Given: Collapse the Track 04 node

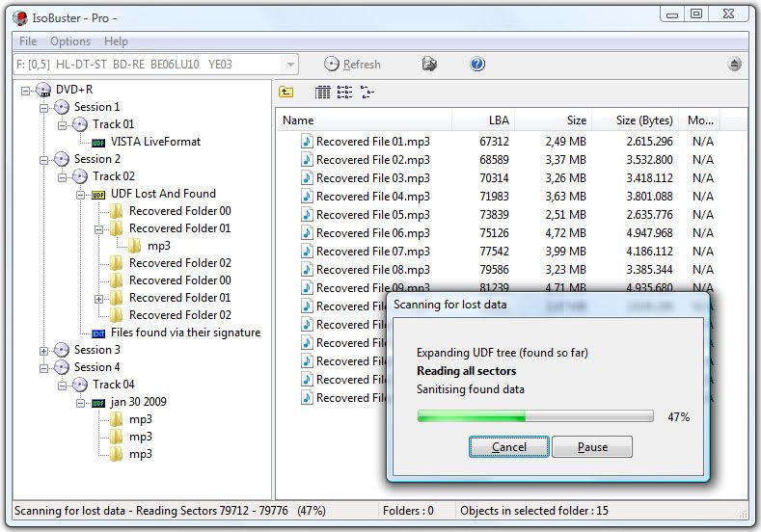Looking at the screenshot, I should click(x=63, y=385).
